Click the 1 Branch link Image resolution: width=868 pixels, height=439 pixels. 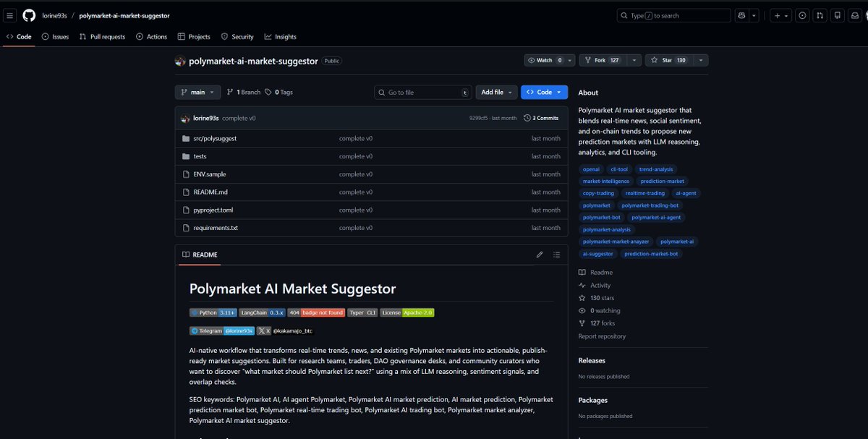pyautogui.click(x=244, y=93)
